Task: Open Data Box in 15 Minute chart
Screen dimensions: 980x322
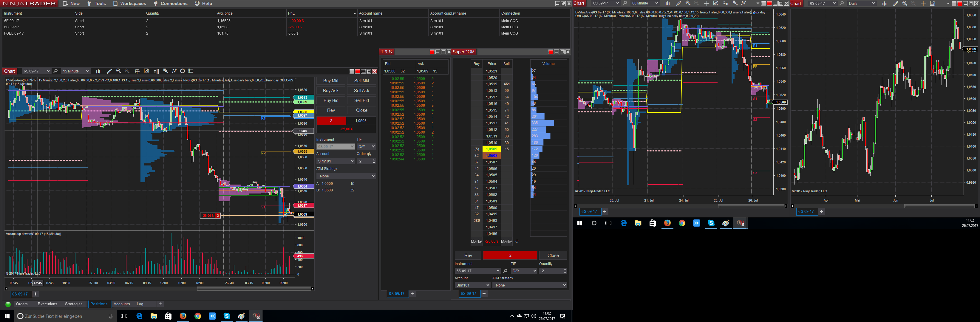Action: (x=146, y=71)
